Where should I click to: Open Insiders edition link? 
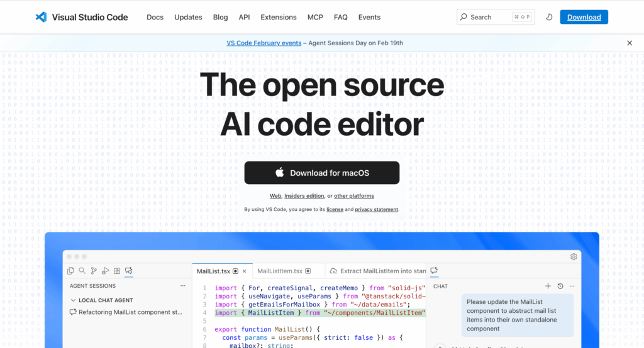(304, 196)
